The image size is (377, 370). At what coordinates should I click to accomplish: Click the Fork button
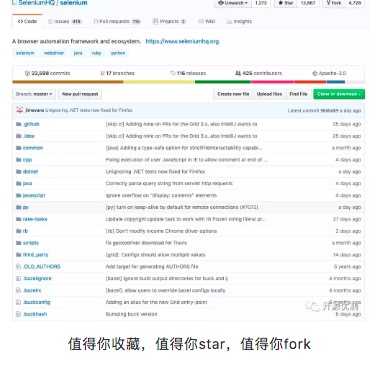tap(334, 3)
